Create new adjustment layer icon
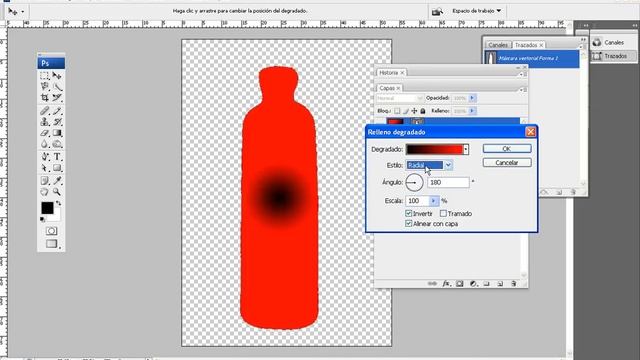Viewport: 640px width, 360px height. click(x=473, y=283)
